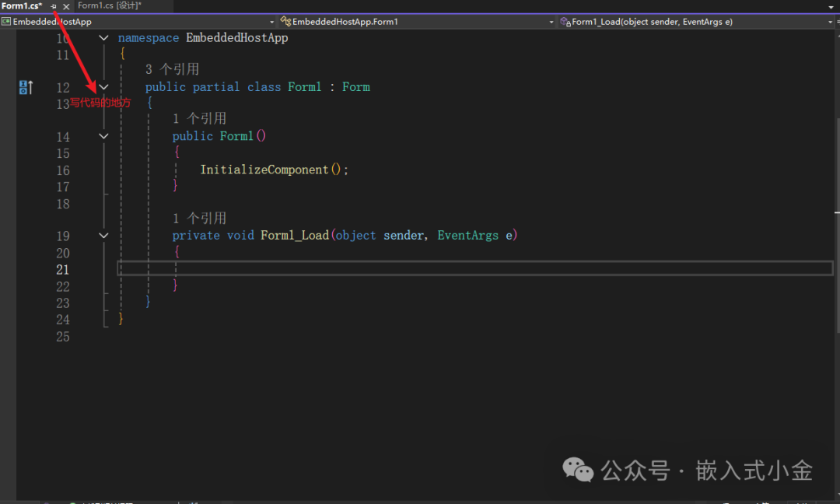The height and width of the screenshot is (504, 840).
Task: Collapse the Form1 class block
Action: [x=104, y=87]
